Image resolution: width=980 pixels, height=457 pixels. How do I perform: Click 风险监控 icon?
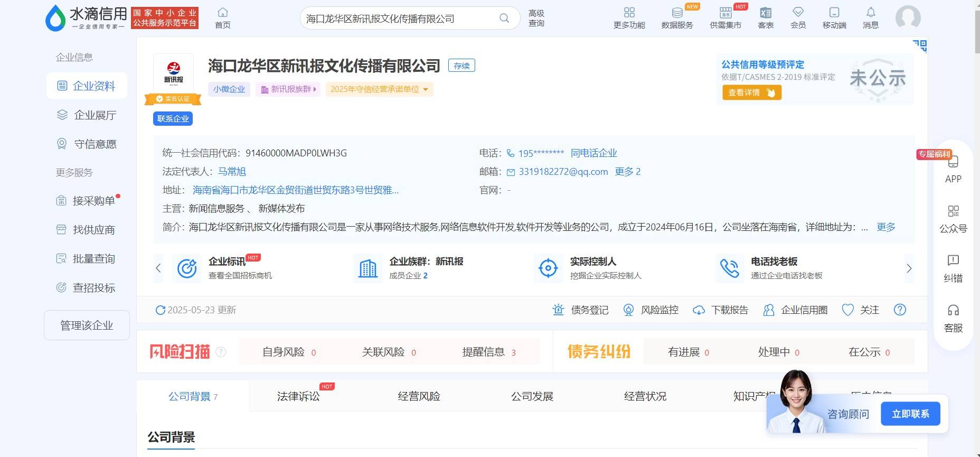point(628,310)
